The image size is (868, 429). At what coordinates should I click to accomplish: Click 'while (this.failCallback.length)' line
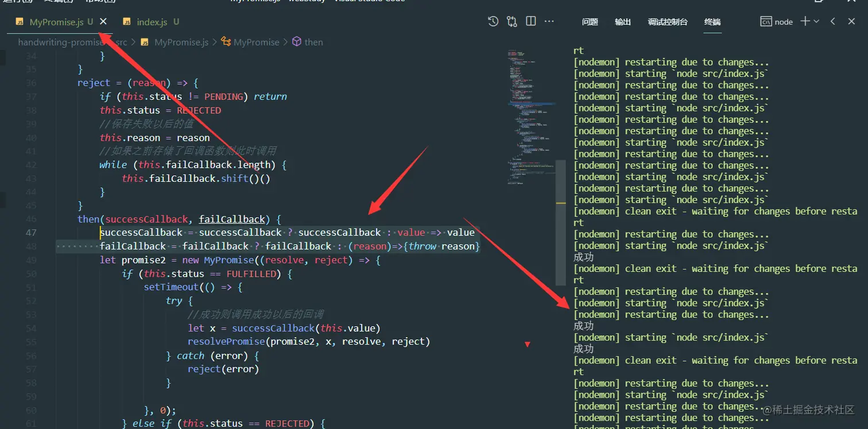pos(193,165)
